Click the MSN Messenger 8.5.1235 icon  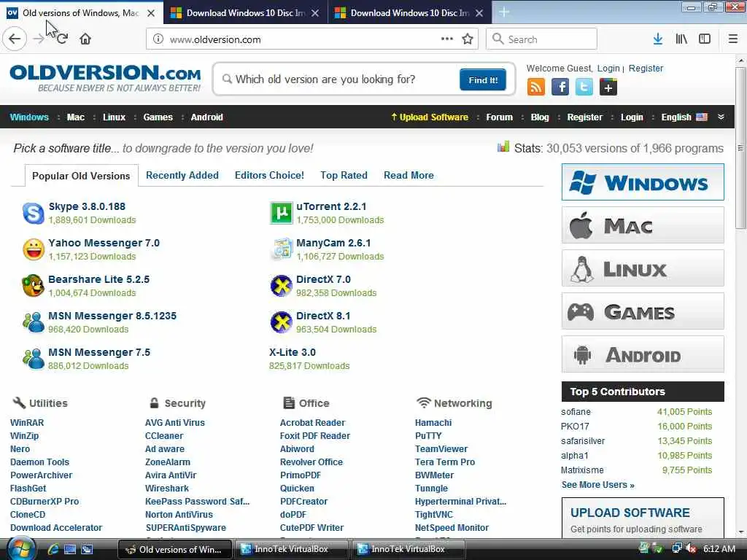[x=34, y=322]
